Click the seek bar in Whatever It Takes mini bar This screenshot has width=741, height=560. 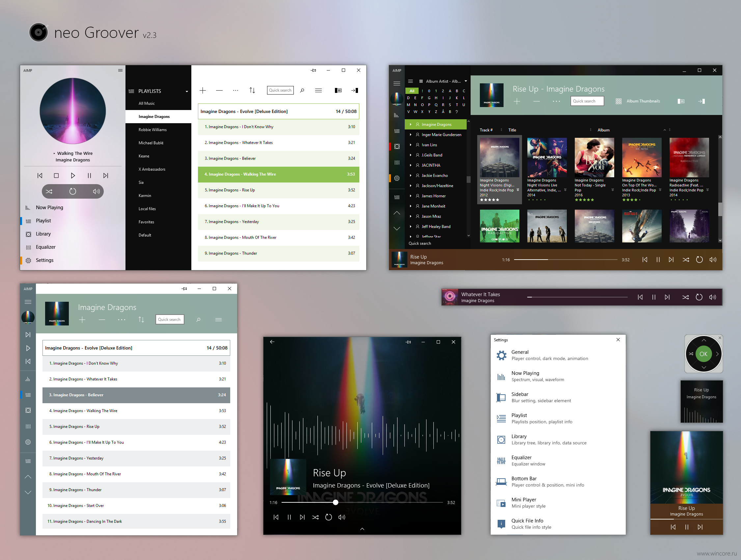coord(577,297)
